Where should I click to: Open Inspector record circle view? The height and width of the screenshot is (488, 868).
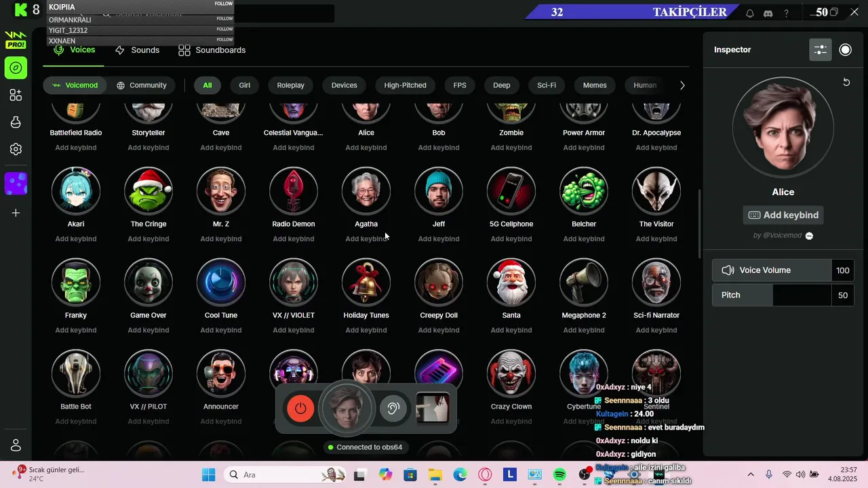(x=846, y=49)
